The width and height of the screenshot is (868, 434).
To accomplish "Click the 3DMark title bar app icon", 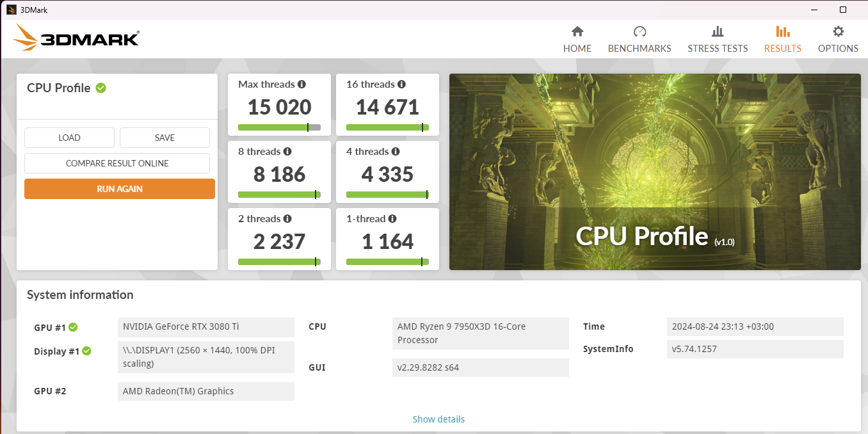I will coord(12,10).
